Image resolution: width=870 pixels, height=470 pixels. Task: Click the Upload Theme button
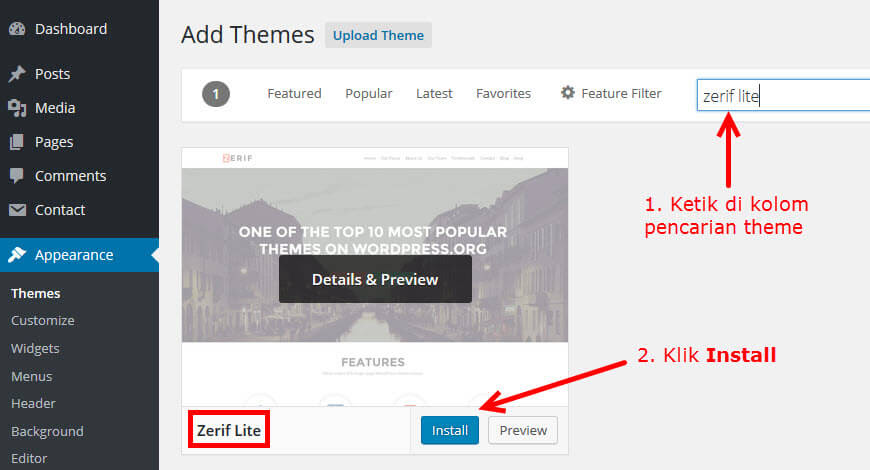[378, 35]
